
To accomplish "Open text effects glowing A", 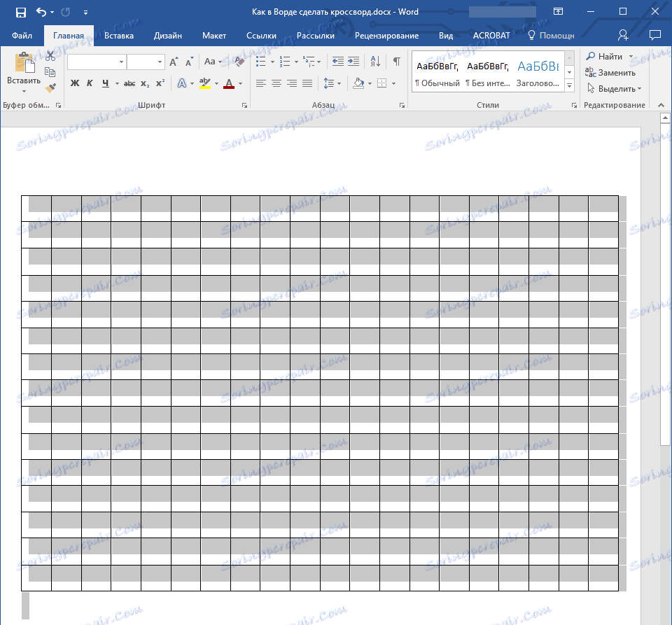I will 182,83.
